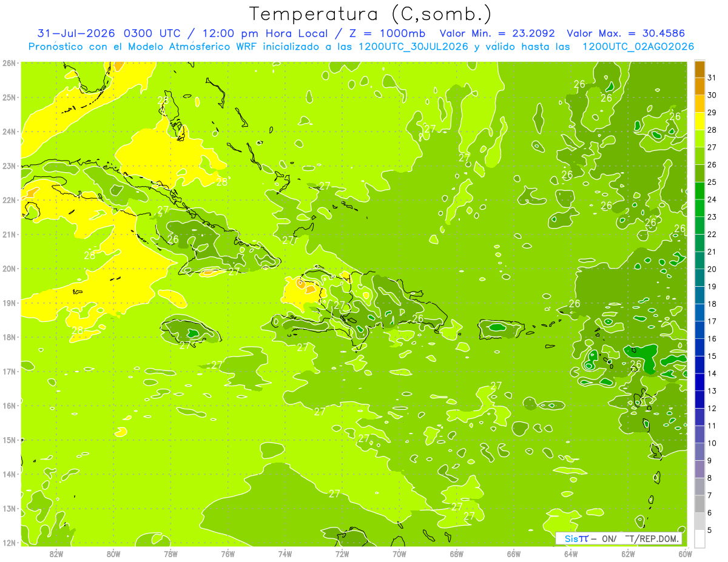
Task: Click the 22N latitude axis label
Action: (9, 200)
